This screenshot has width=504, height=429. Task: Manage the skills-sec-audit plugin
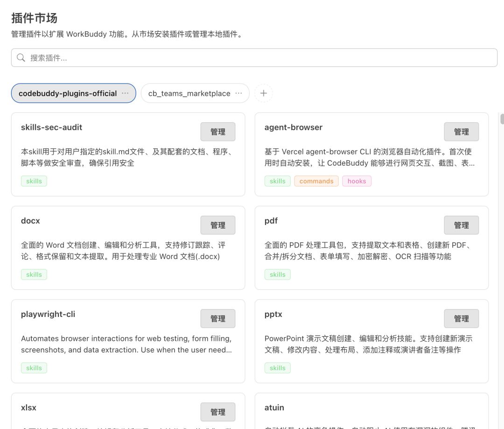(218, 132)
